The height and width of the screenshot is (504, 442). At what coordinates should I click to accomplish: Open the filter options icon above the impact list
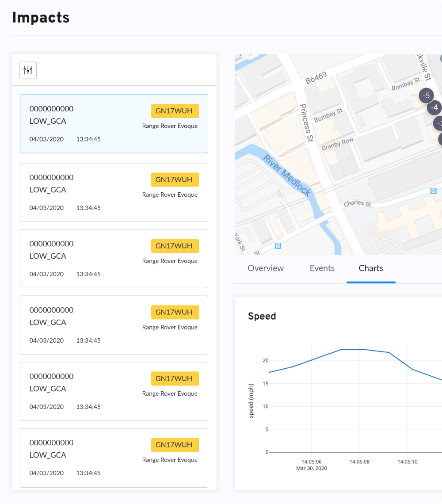(28, 70)
